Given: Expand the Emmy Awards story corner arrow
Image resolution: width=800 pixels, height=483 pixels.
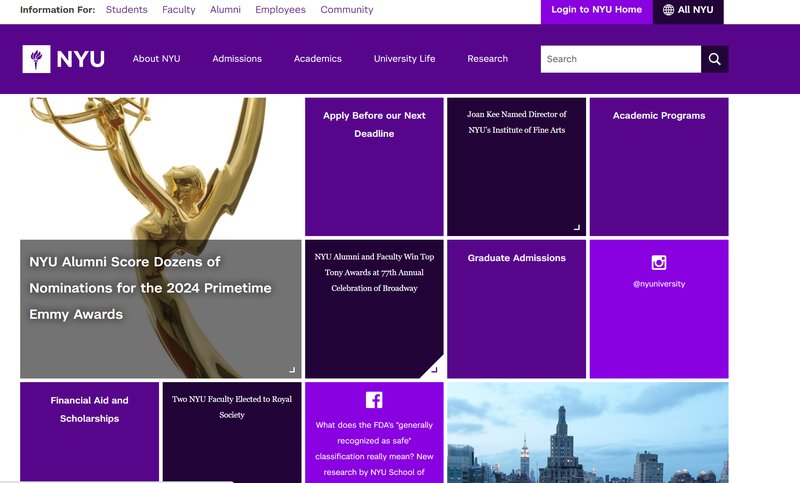Looking at the screenshot, I should 292,369.
